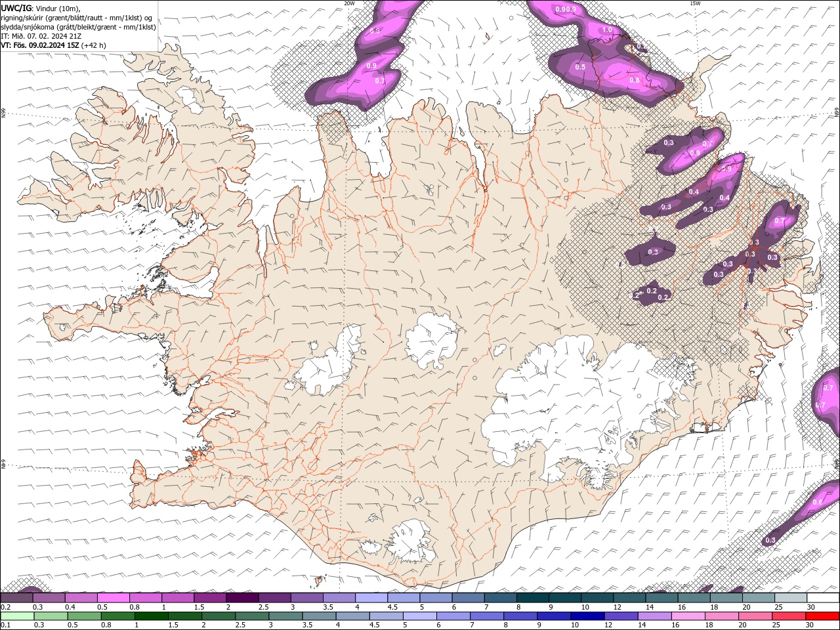Click the 15W longitude label
The image size is (840, 630).
pos(695,3)
